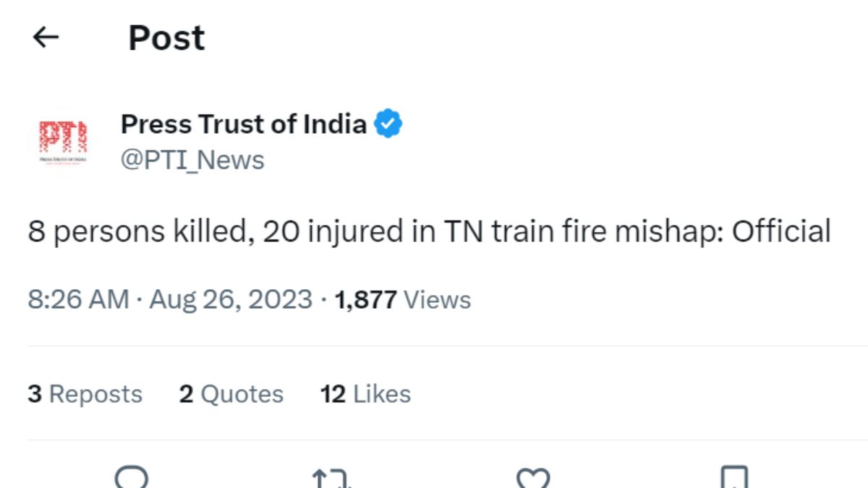Click the blue verified badge
This screenshot has width=868, height=488.
pos(388,124)
